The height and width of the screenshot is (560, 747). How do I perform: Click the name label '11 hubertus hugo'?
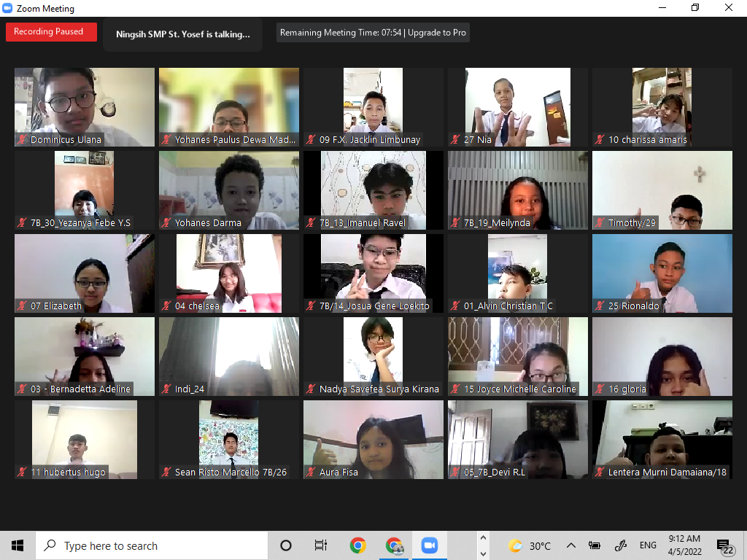click(x=68, y=472)
